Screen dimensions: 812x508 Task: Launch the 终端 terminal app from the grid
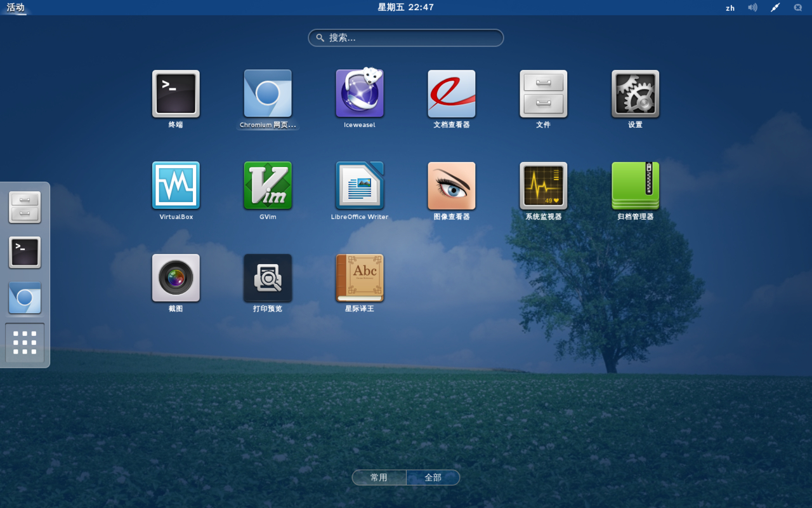click(x=176, y=94)
